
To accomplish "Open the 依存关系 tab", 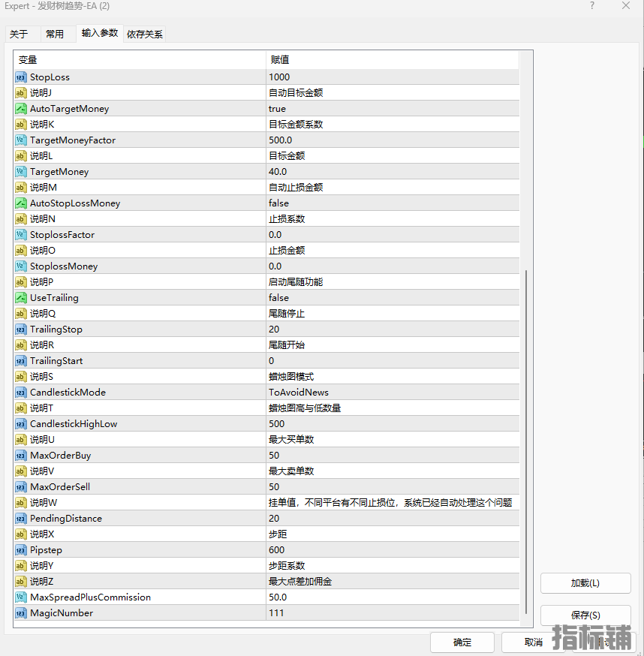I will tap(144, 35).
